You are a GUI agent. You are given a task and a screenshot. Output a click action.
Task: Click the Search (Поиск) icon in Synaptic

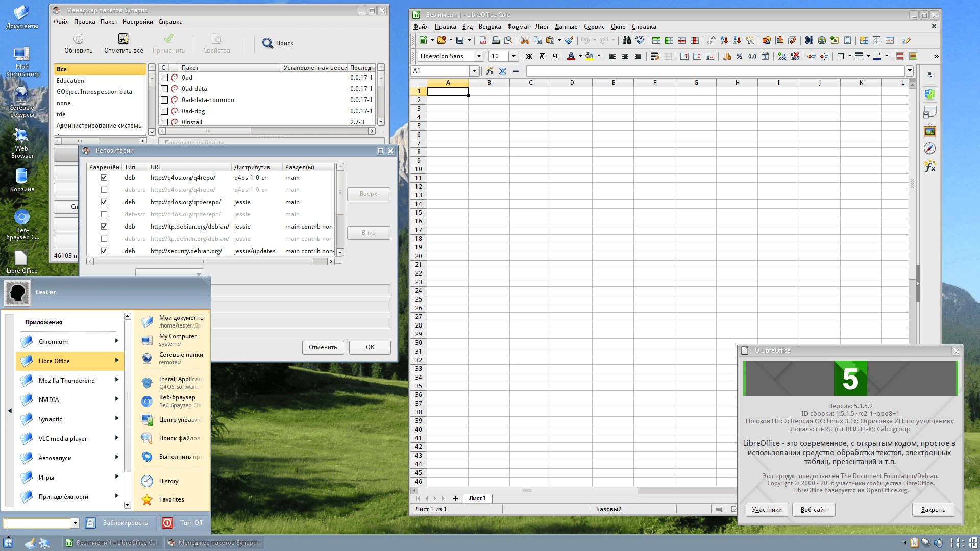point(278,43)
